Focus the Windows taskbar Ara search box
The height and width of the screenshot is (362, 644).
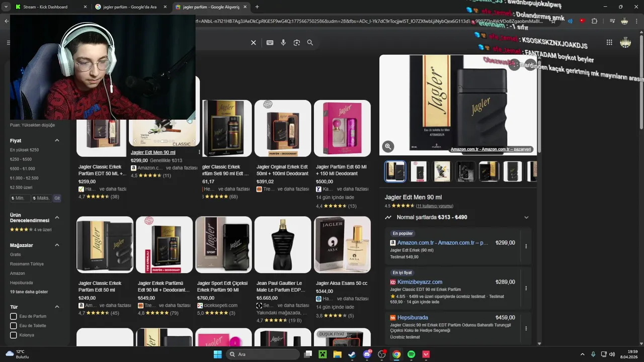[x=262, y=354]
